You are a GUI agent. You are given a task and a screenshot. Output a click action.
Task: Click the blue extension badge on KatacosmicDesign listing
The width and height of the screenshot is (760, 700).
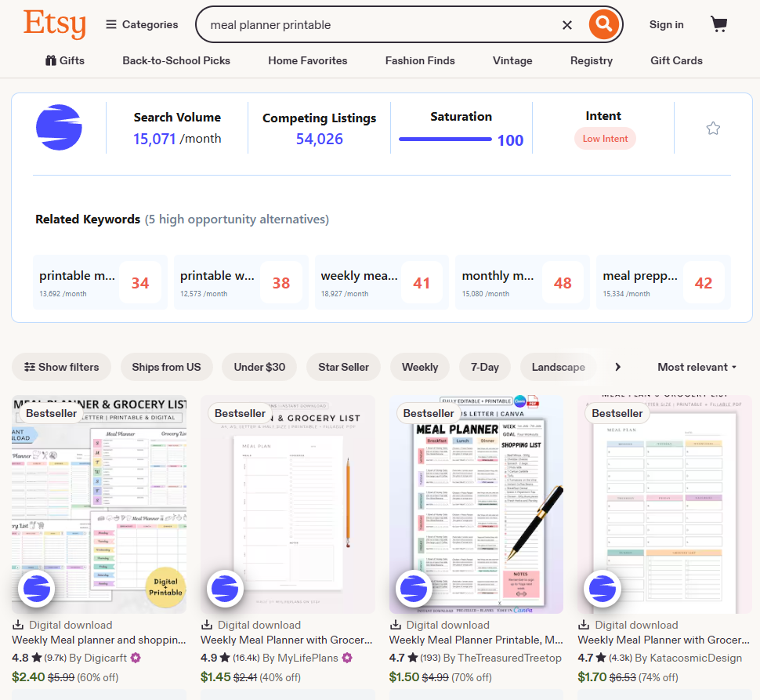tap(603, 589)
